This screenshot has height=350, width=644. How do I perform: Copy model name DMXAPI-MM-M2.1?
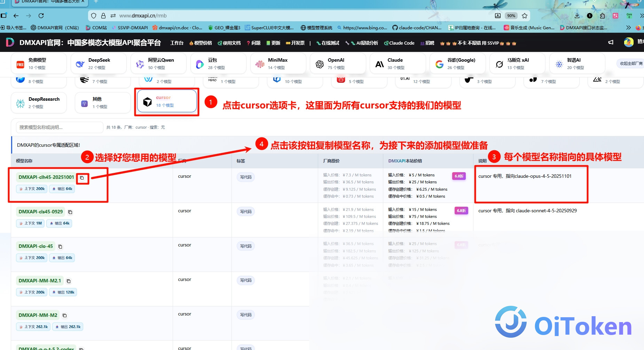coord(69,281)
